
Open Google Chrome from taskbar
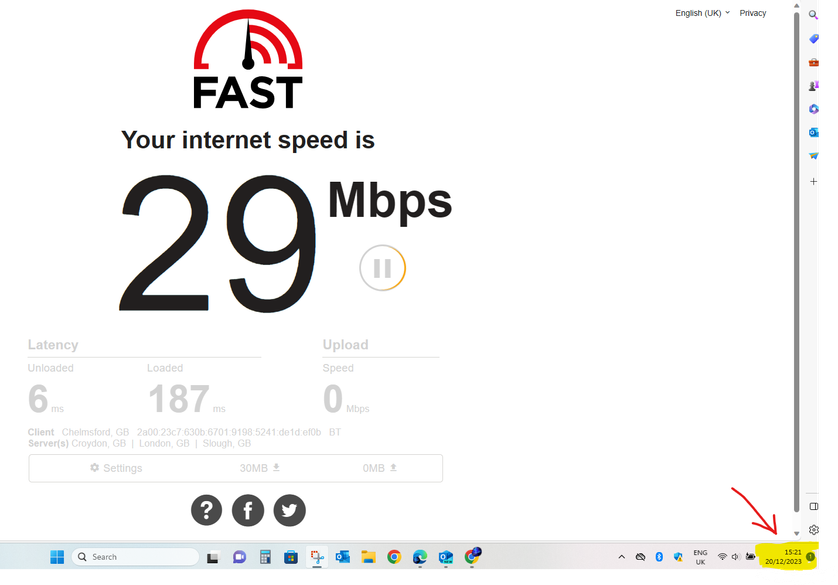(394, 557)
